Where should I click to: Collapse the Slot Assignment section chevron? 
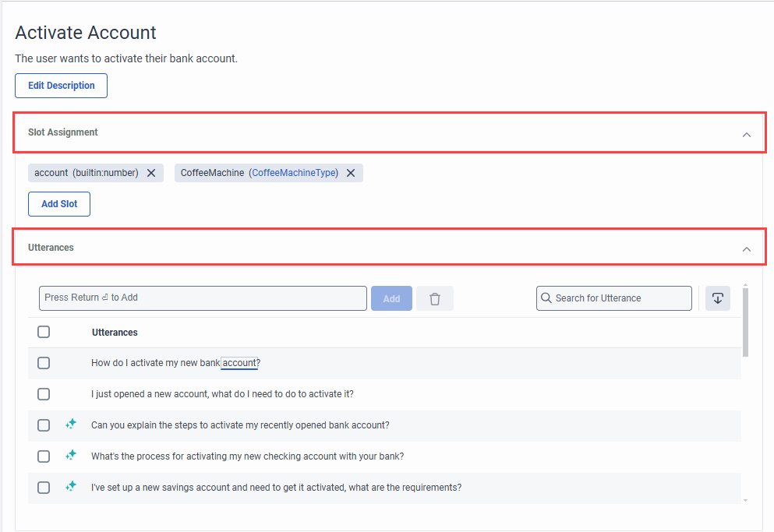click(747, 135)
